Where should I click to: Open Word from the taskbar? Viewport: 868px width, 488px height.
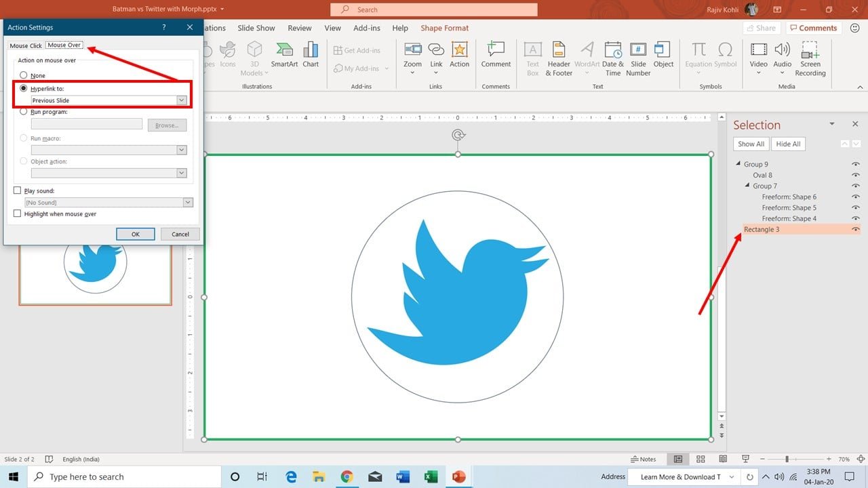403,476
